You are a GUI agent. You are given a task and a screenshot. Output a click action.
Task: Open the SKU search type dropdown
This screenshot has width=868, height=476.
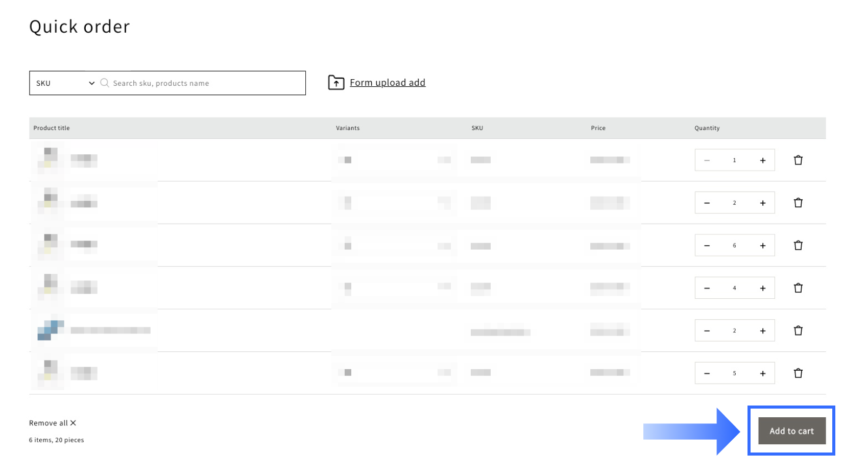[65, 83]
